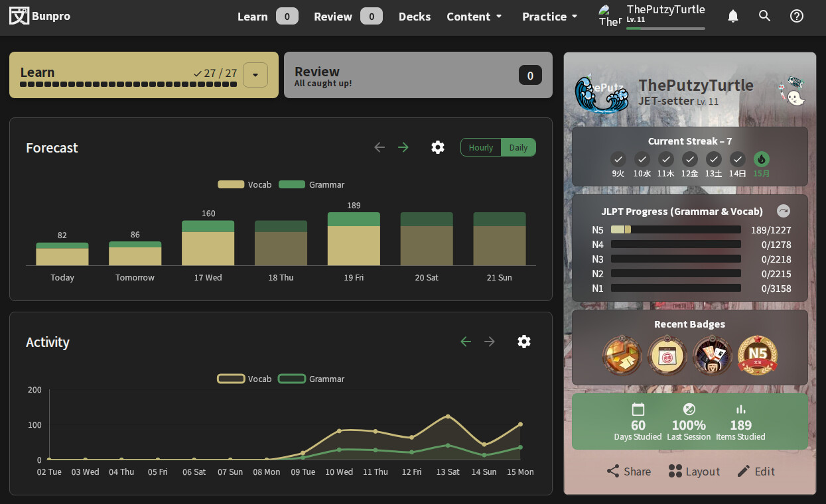
Task: Click the 21 Sun forecast bar
Action: (500, 239)
